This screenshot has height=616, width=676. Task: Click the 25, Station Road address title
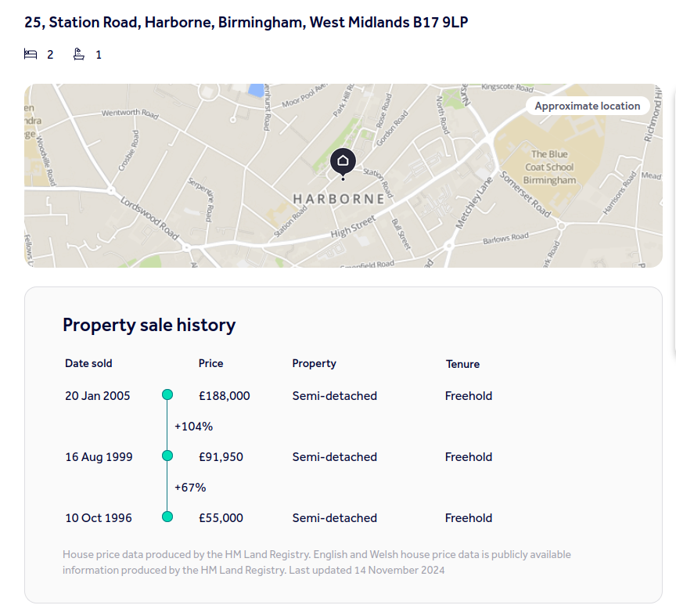[x=246, y=22]
